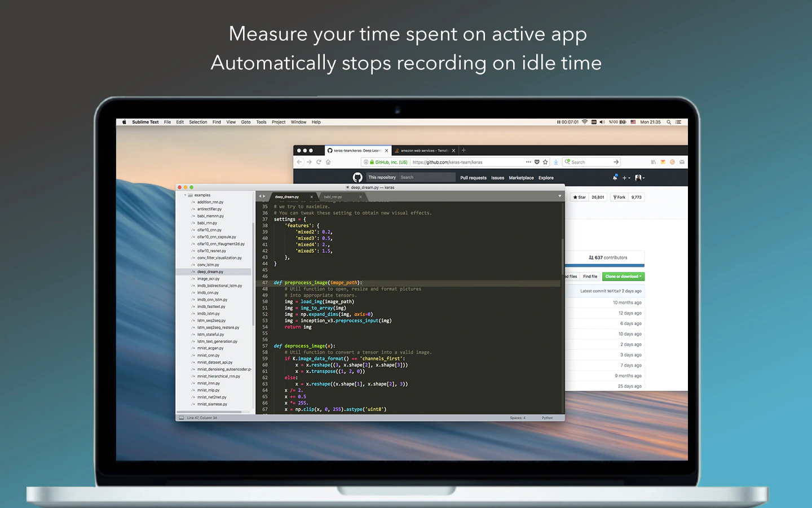Open the File menu
This screenshot has height=508, width=812.
(x=167, y=122)
